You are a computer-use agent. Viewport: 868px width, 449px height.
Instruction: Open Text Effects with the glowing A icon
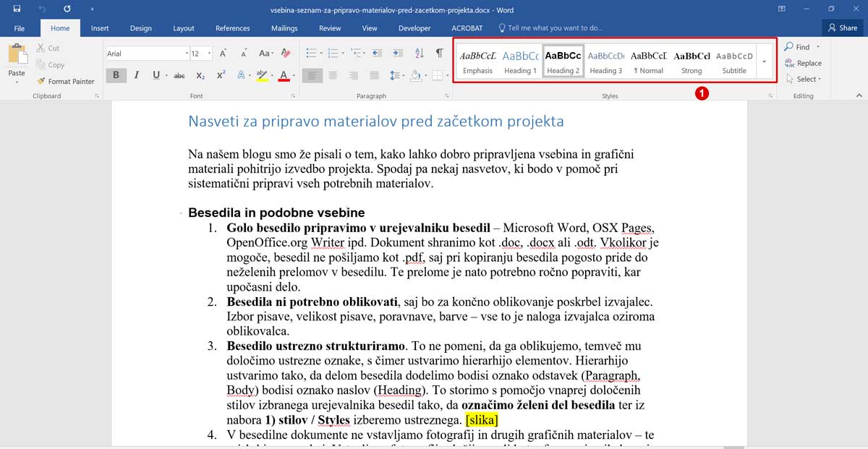tap(241, 75)
